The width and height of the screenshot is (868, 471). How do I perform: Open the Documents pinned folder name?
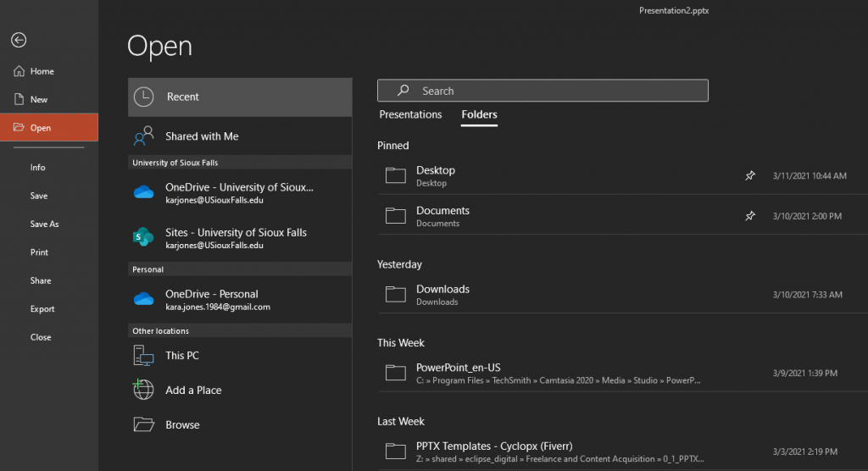coord(442,210)
